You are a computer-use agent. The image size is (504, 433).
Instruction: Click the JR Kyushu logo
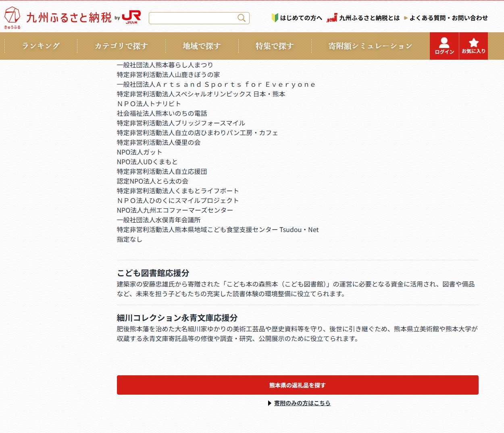pyautogui.click(x=131, y=17)
